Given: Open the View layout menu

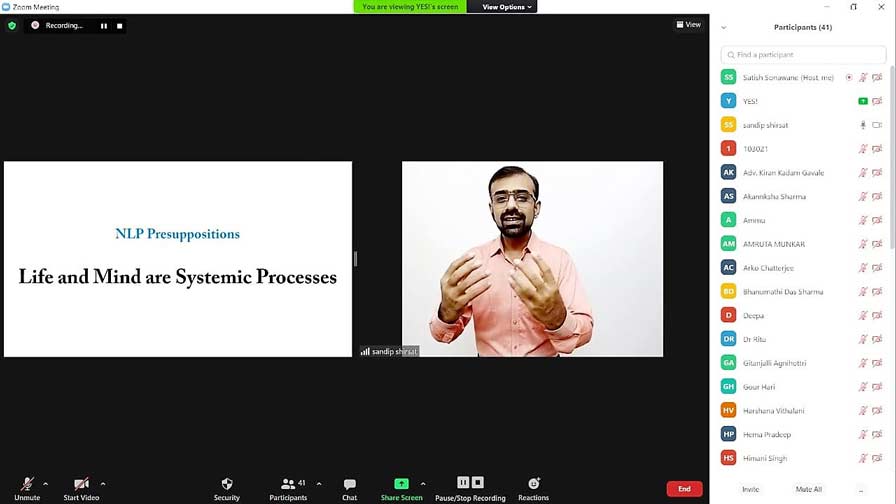Looking at the screenshot, I should pyautogui.click(x=688, y=25).
